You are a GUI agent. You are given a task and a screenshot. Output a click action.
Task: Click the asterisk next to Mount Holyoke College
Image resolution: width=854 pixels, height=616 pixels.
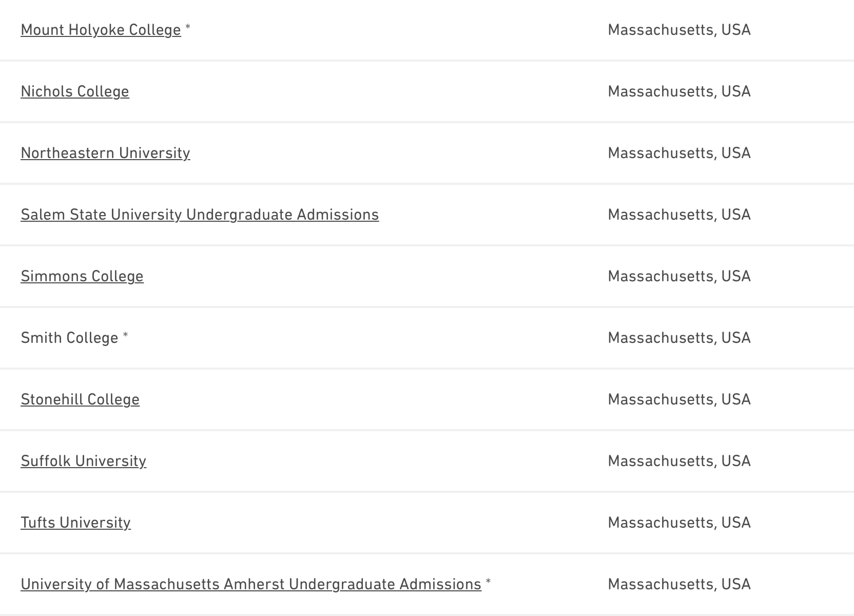click(188, 28)
